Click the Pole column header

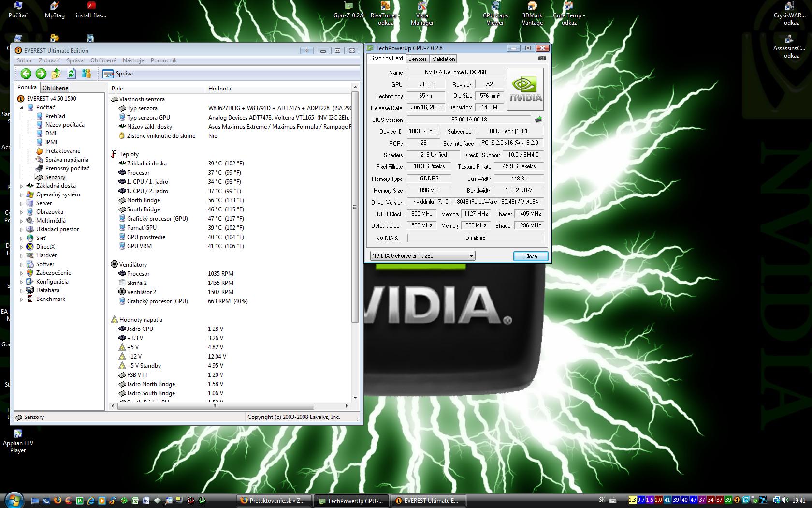[157, 88]
